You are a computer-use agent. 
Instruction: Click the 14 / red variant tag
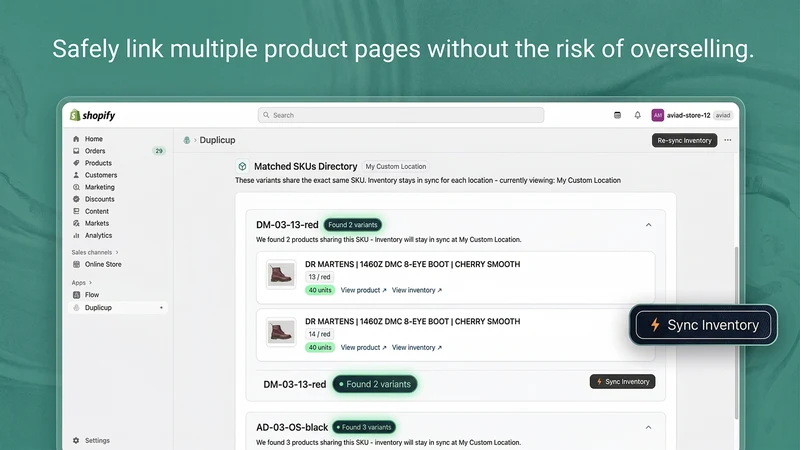point(319,334)
